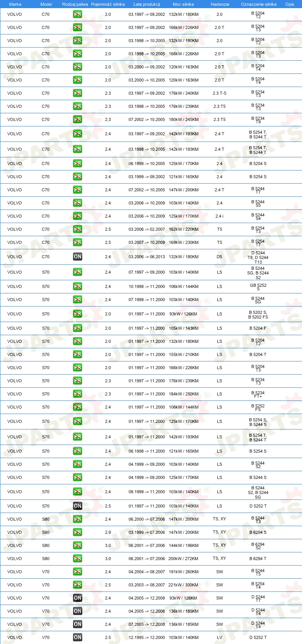
Task: Select the B 5234 FT+ engine code
Action: pyautogui.click(x=258, y=394)
